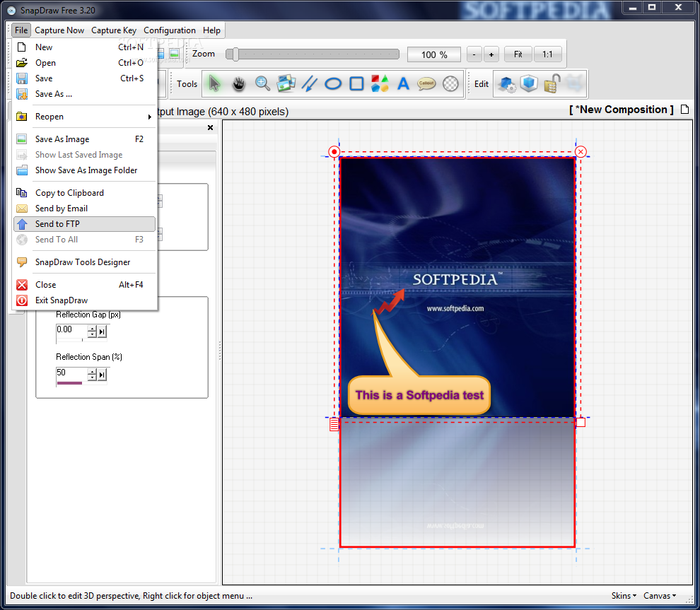Click the plus zoom in button
The image size is (700, 610).
[491, 54]
